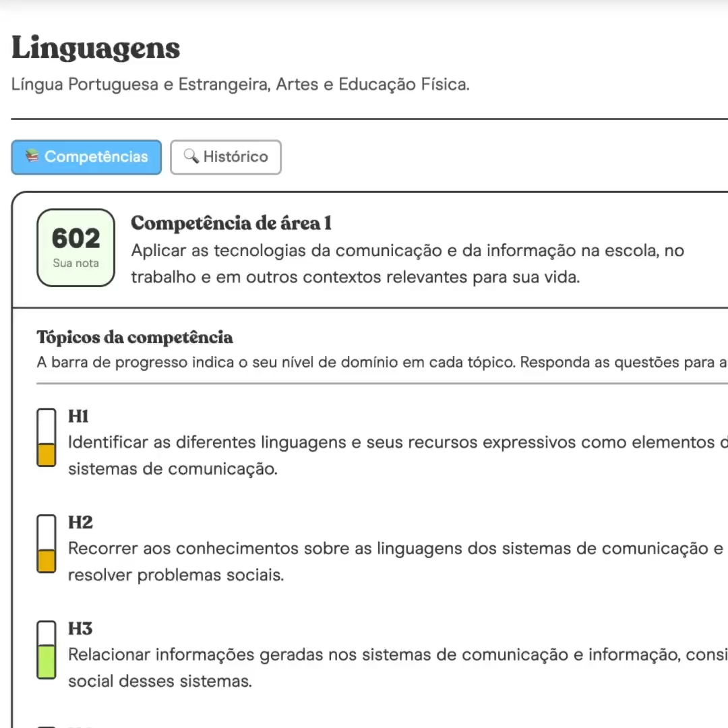Select the 'Competência de área 1' heading
Image resolution: width=728 pixels, height=728 pixels.
coord(231,223)
